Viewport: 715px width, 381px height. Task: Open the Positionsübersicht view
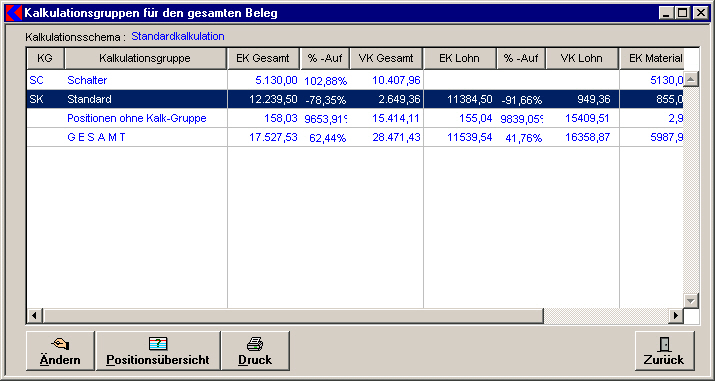pos(158,351)
